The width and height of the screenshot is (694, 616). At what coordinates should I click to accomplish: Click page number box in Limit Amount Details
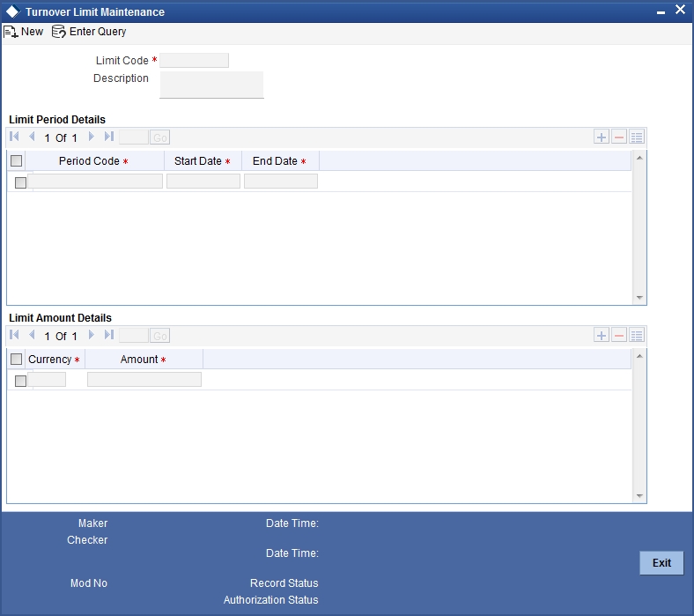coord(134,336)
